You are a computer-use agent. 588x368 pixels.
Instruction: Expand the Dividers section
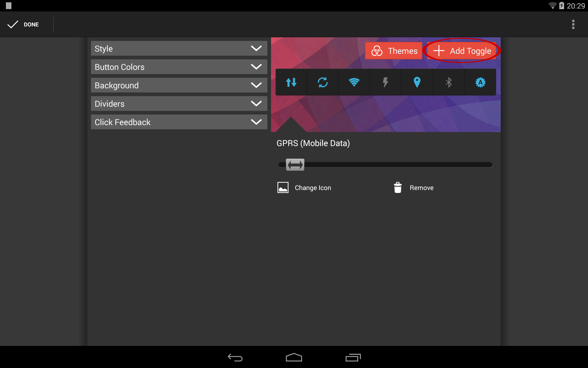179,104
